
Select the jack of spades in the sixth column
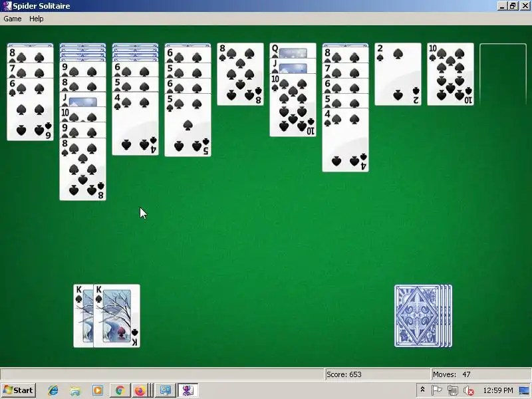pos(293,66)
